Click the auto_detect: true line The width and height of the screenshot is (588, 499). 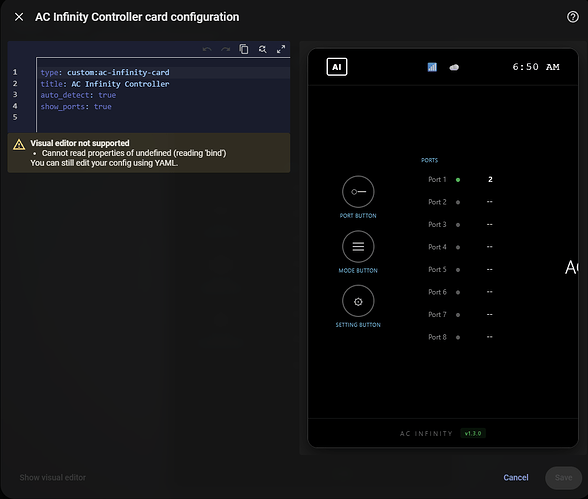78,95
